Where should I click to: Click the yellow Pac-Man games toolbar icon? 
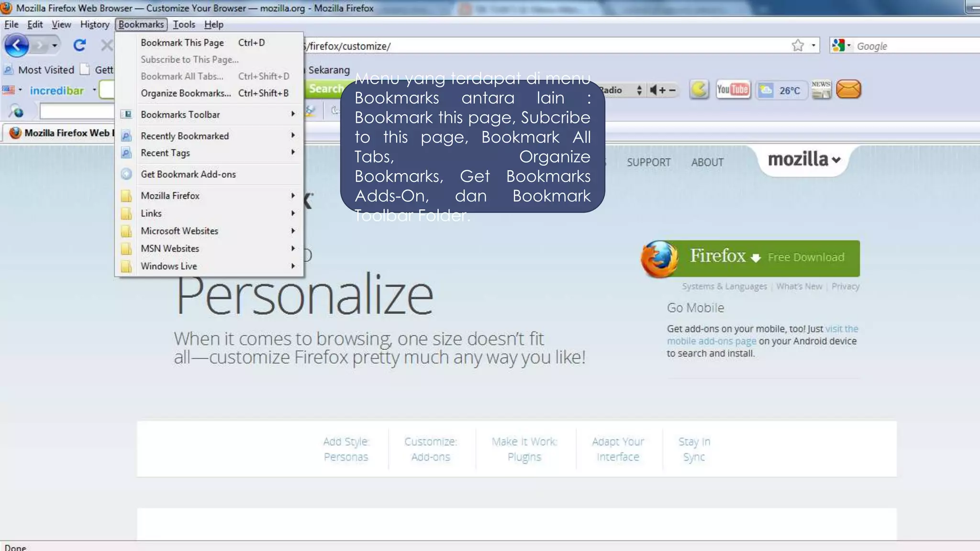click(699, 89)
